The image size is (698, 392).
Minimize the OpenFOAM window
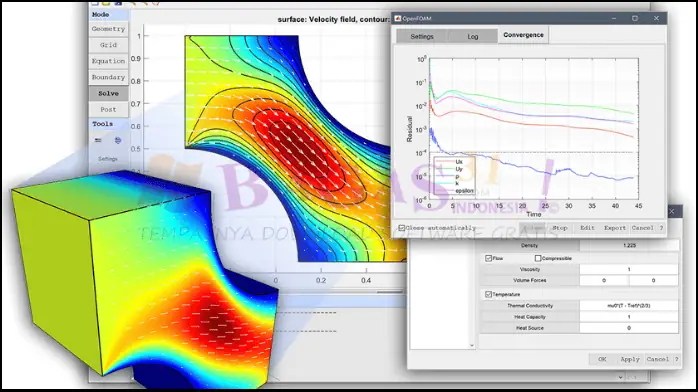coord(614,18)
